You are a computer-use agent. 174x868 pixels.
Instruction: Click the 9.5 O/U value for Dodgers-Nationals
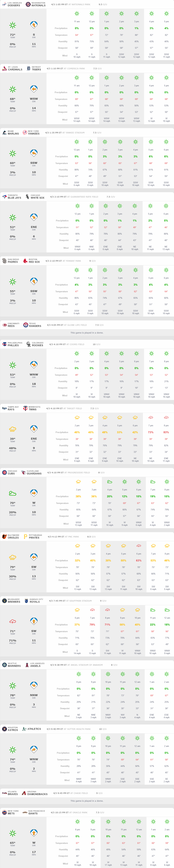100,4
